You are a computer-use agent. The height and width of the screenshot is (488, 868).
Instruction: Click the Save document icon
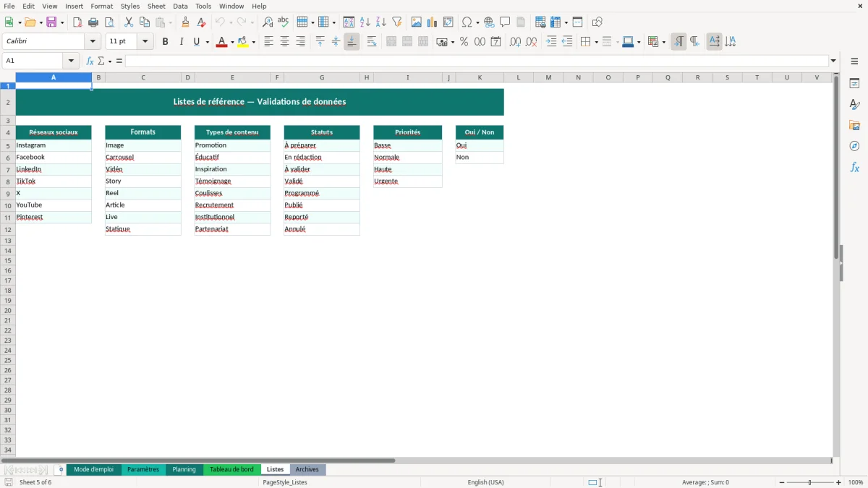click(51, 22)
